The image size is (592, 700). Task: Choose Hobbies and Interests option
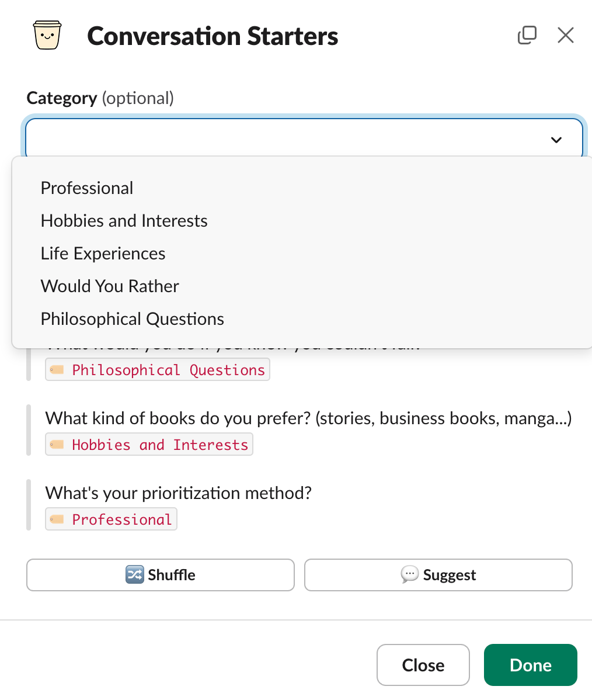click(124, 221)
